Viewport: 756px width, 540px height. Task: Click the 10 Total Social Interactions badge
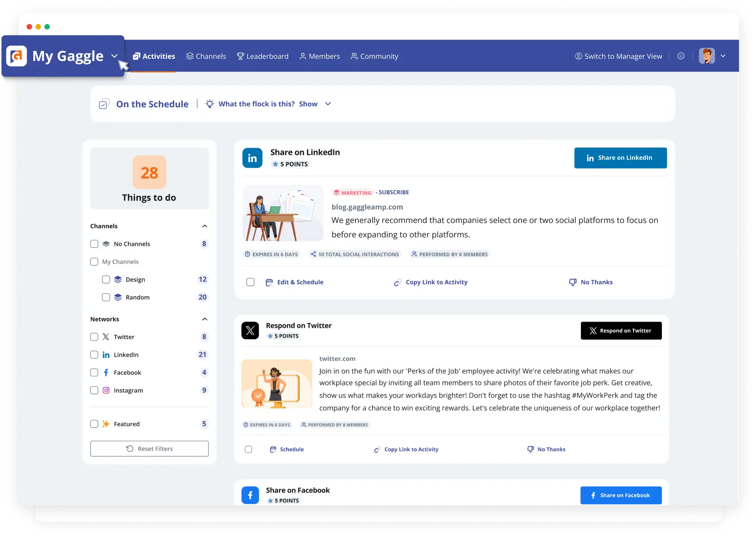pos(355,254)
